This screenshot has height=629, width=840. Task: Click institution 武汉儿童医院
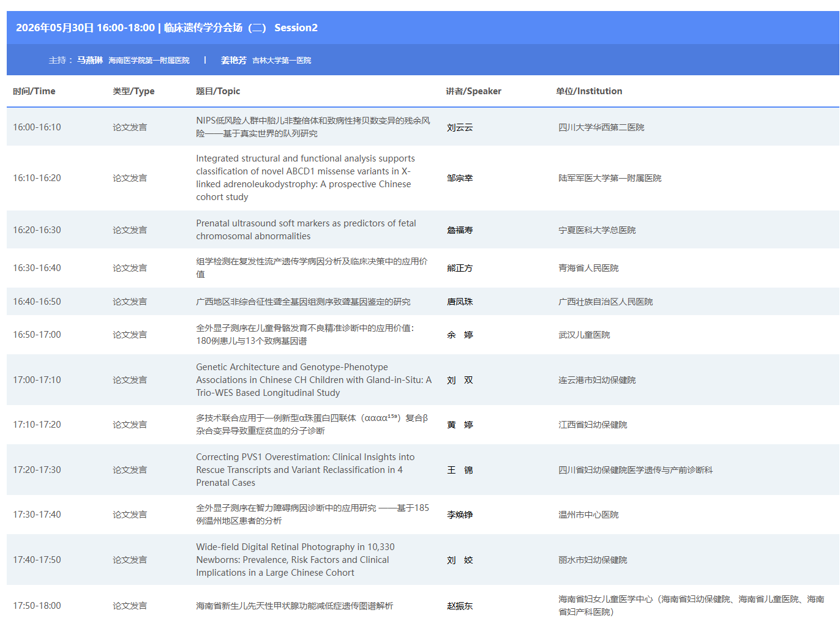click(x=584, y=335)
